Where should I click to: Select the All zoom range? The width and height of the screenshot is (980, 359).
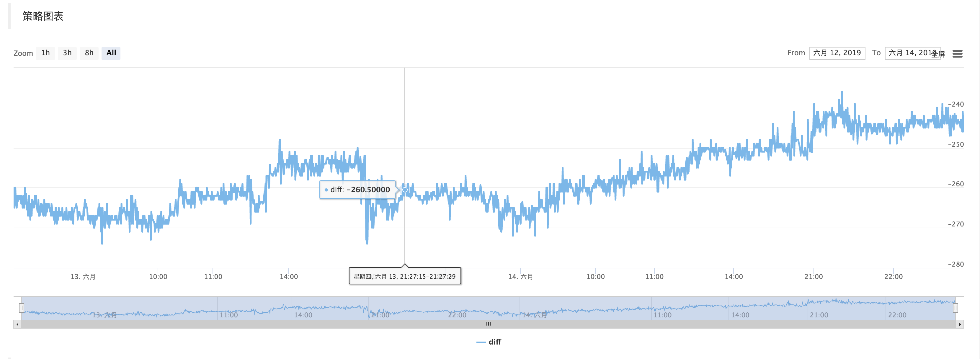coord(111,53)
